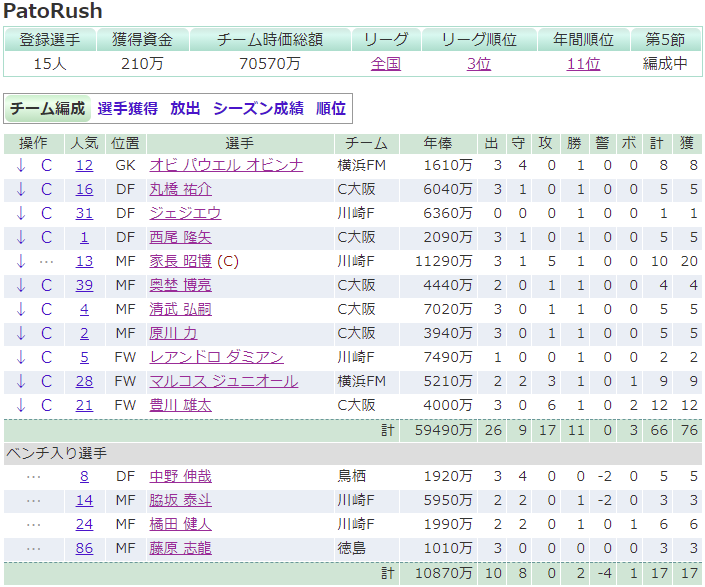Click the down arrow for マルコス ジュニオール
The image size is (705, 587).
21,381
